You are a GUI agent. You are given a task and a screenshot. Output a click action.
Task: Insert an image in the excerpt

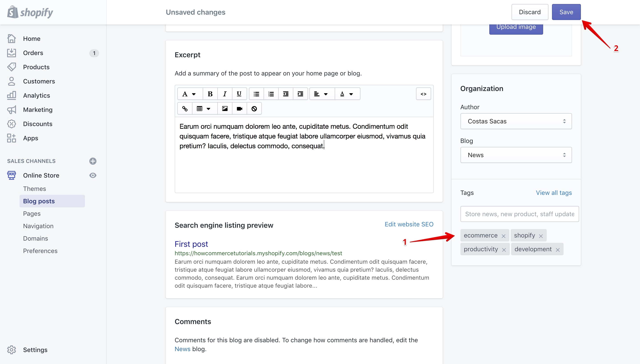tap(225, 109)
